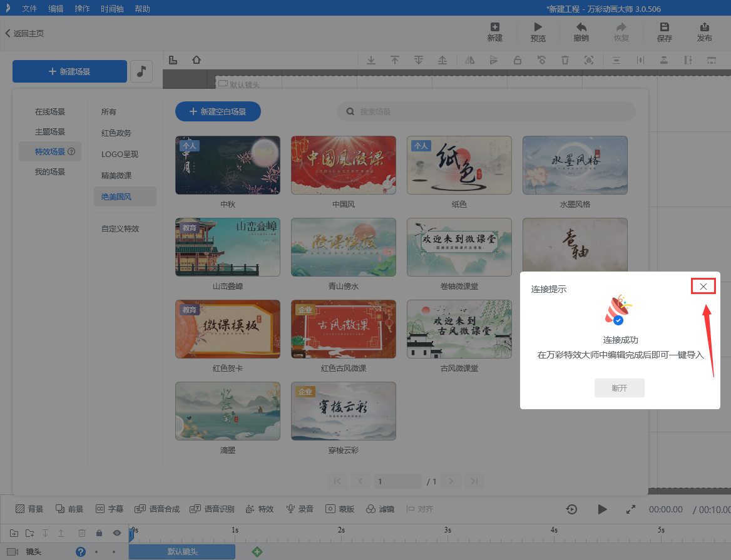Open background music note button
The height and width of the screenshot is (560, 731).
pos(141,71)
